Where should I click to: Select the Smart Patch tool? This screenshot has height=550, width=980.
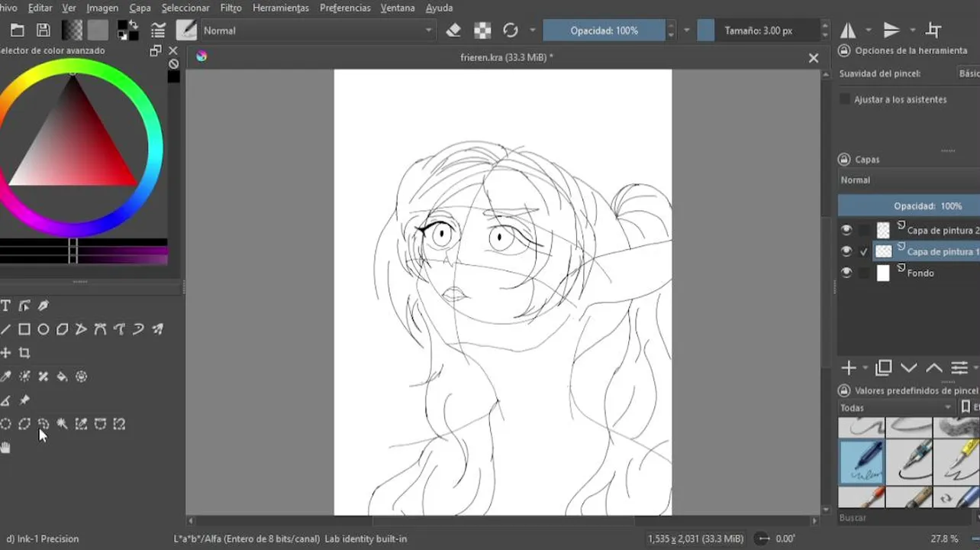pos(44,377)
